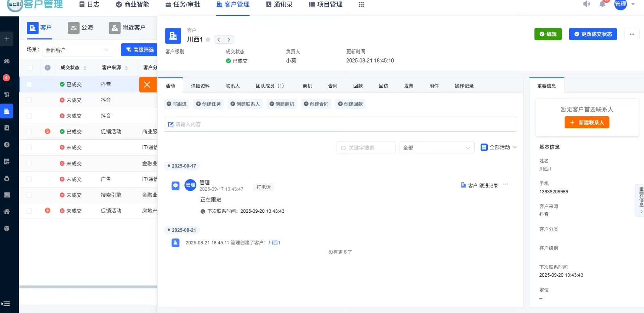Click the 请输入内容 follow-up input field

pyautogui.click(x=340, y=125)
